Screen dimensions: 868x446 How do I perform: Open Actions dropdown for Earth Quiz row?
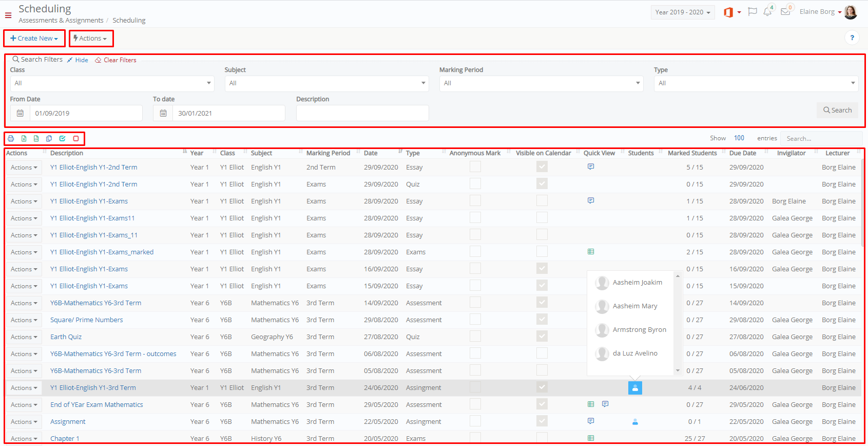(24, 337)
